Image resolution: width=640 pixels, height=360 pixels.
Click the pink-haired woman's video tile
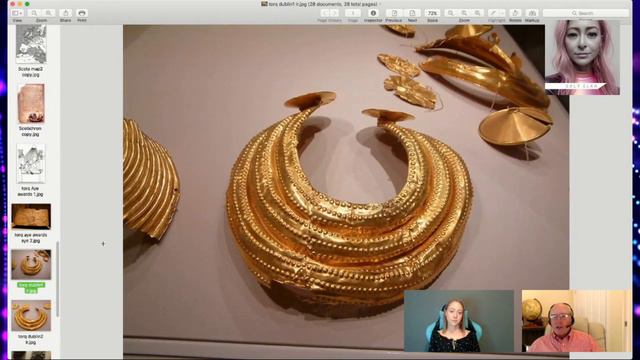pos(582,57)
